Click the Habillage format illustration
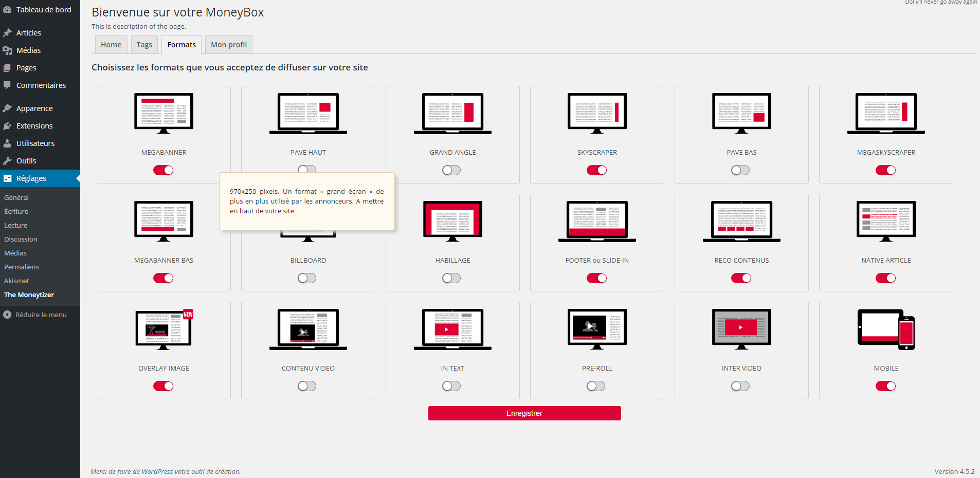980x478 pixels. (453, 222)
